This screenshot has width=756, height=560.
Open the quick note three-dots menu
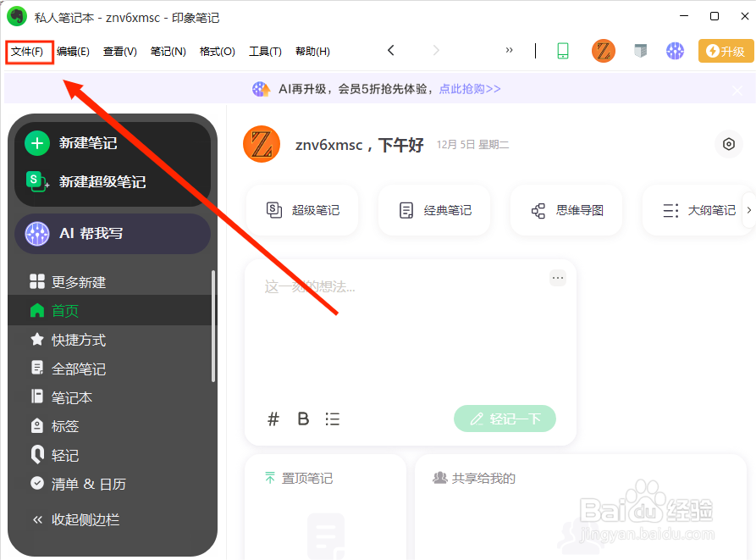coord(558,278)
